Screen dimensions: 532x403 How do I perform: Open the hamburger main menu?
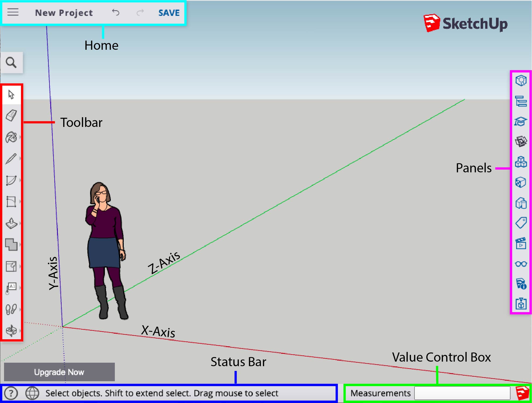13,12
